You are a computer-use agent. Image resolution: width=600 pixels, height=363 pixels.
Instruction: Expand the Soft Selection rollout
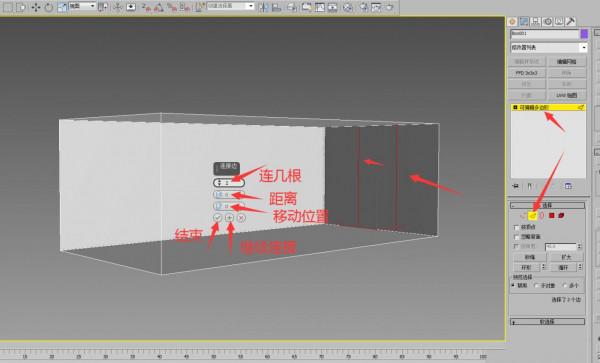pyautogui.click(x=547, y=322)
